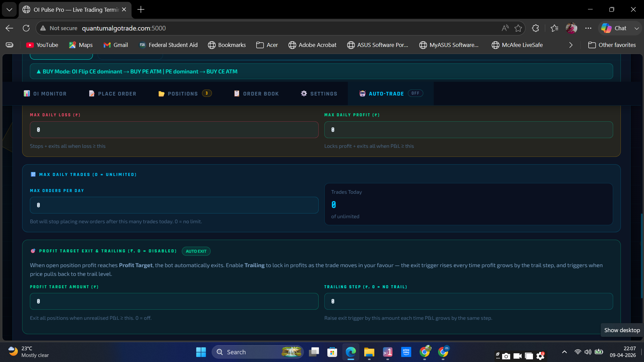Click the AUTO EXIT badge
The image size is (644, 362).
(x=196, y=251)
